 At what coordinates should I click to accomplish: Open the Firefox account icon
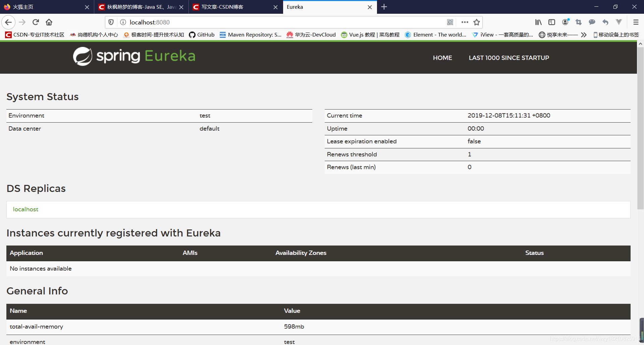(x=566, y=22)
